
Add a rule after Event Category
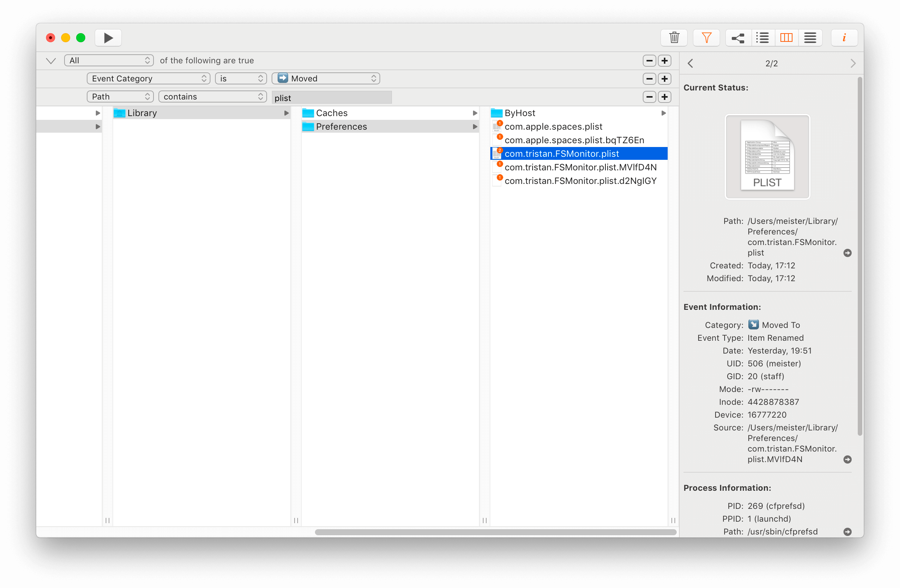(664, 79)
